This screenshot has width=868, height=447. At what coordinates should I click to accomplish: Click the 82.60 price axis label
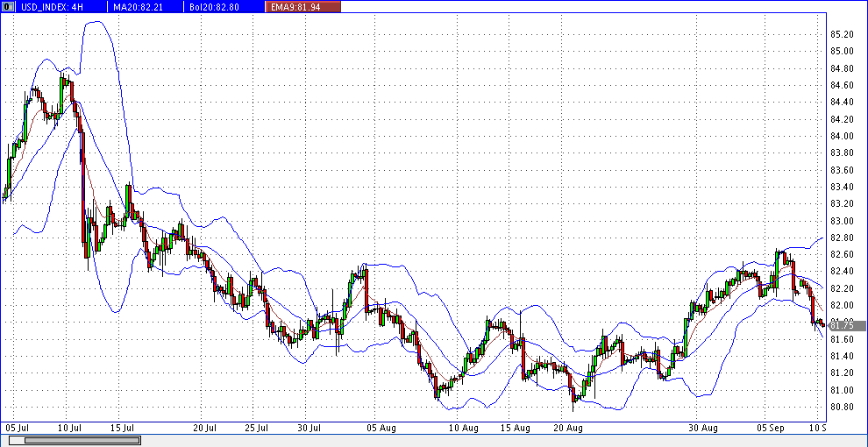(842, 254)
